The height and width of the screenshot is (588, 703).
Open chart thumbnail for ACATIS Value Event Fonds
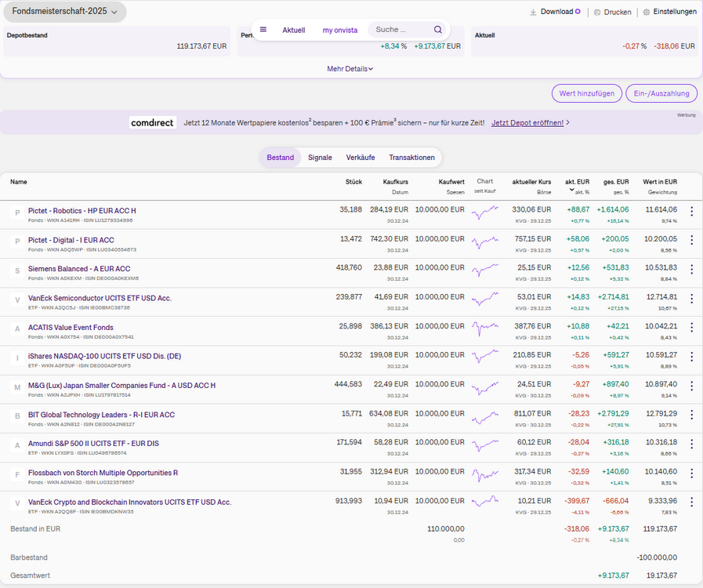click(x=485, y=327)
